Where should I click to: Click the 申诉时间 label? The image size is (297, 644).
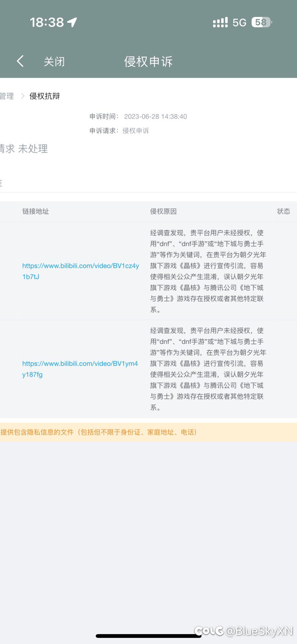point(104,116)
